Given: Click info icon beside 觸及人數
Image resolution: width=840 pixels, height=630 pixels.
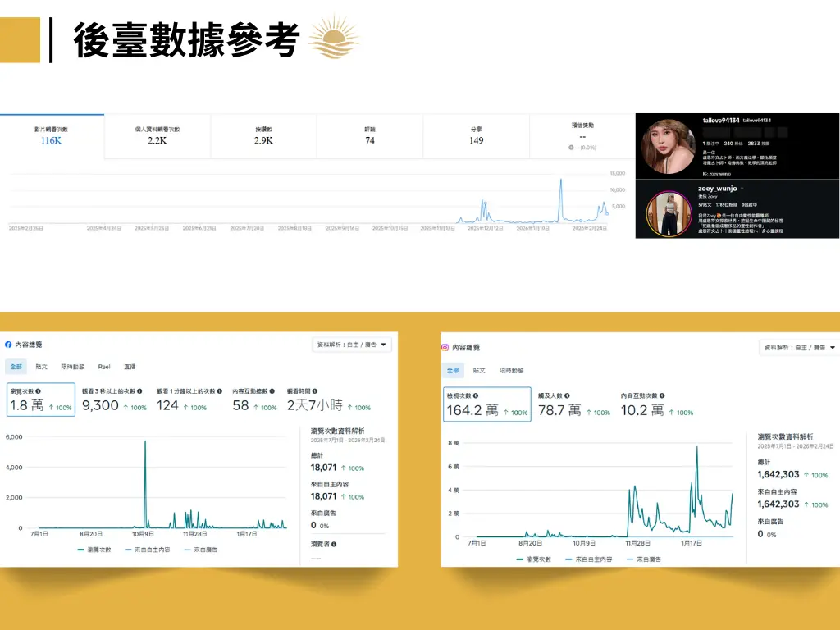Looking at the screenshot, I should 567,395.
